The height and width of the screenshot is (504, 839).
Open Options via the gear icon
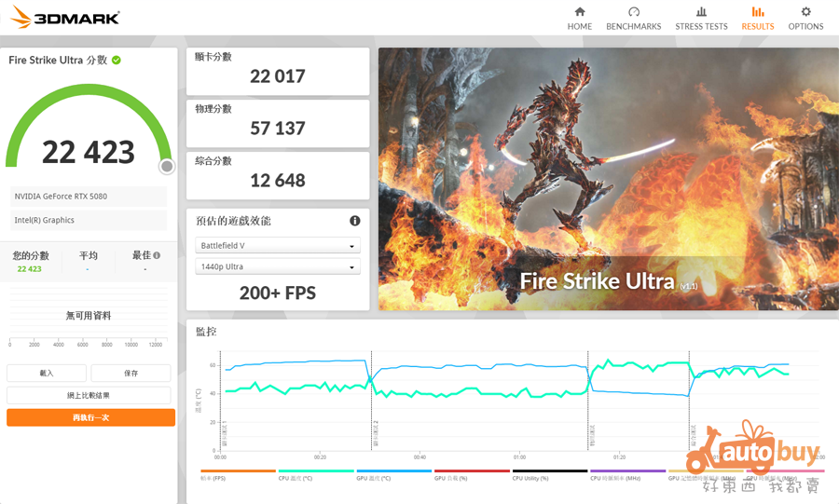(x=805, y=12)
